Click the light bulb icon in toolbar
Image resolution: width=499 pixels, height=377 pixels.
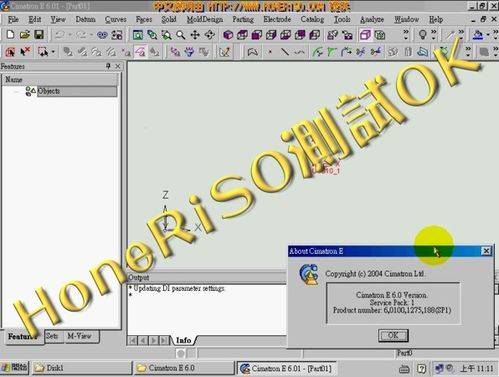422,35
